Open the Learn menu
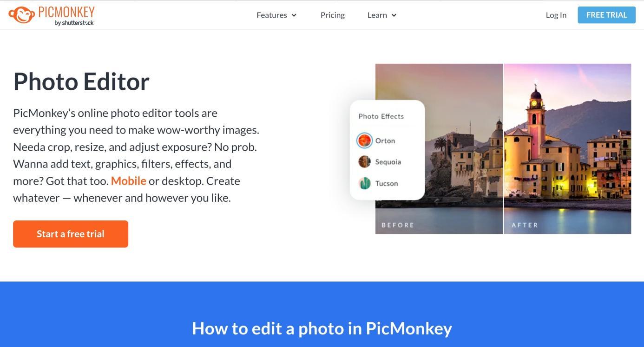Screen dimensions: 644x347 click(x=377, y=15)
